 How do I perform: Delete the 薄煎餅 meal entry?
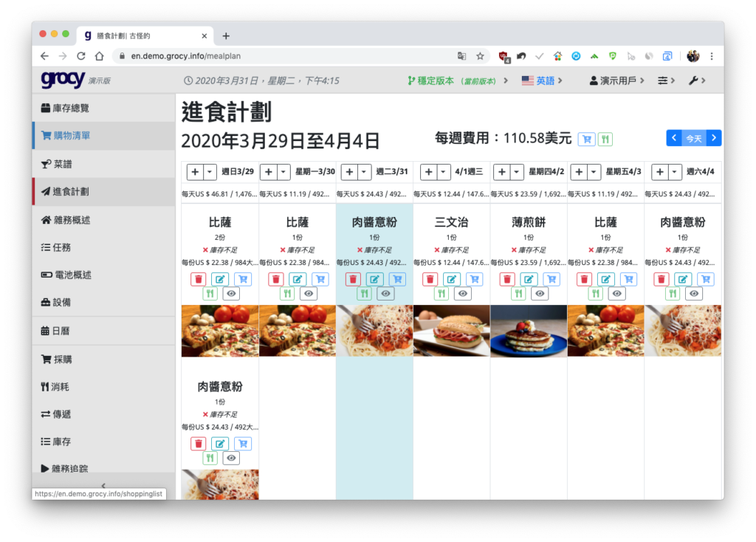coord(506,279)
